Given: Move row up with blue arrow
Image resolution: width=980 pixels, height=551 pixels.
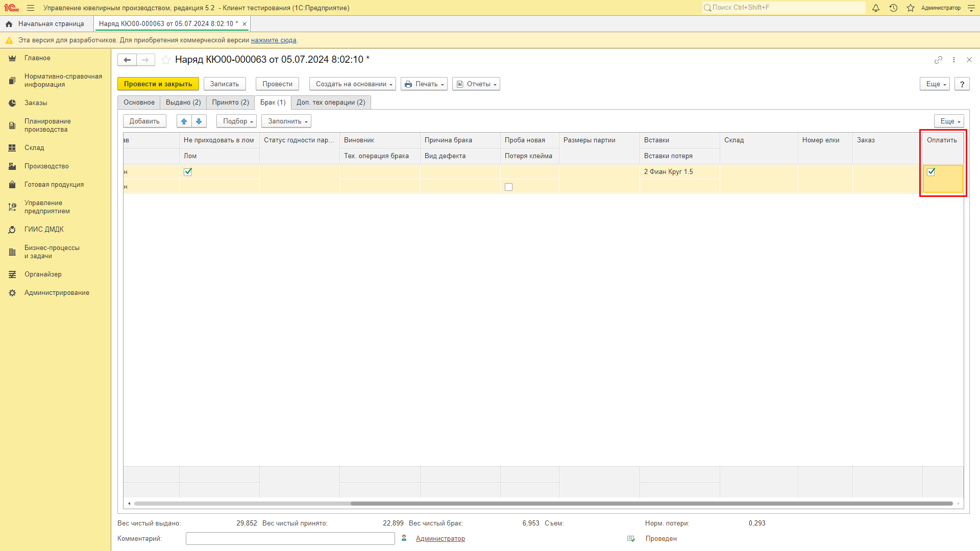Looking at the screenshot, I should [184, 121].
